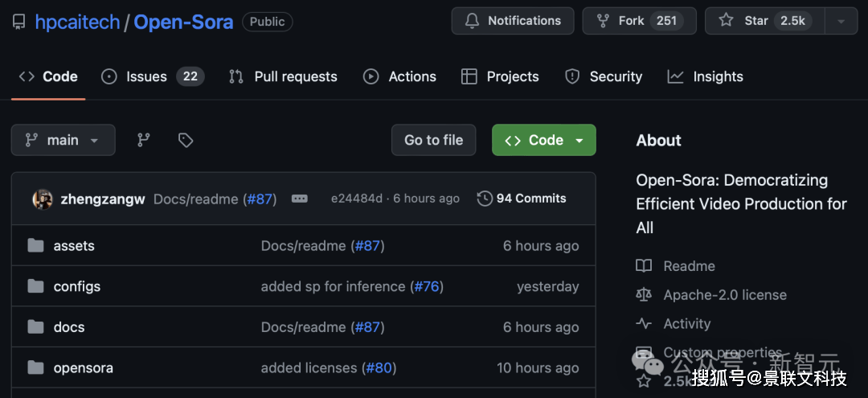Click the 'yesterday' timestamp for configs
This screenshot has width=868, height=398.
pyautogui.click(x=548, y=287)
